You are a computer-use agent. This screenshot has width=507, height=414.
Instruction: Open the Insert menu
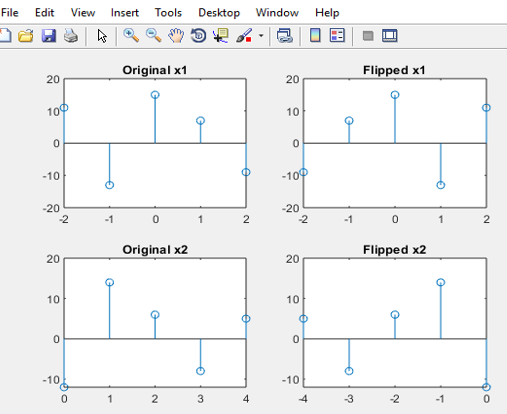click(125, 13)
